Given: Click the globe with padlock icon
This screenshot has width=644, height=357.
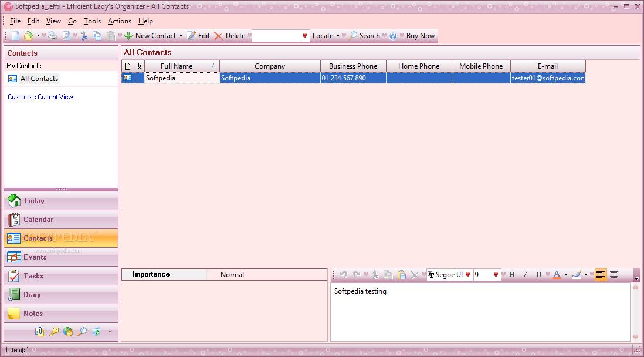Looking at the screenshot, I should point(68,332).
